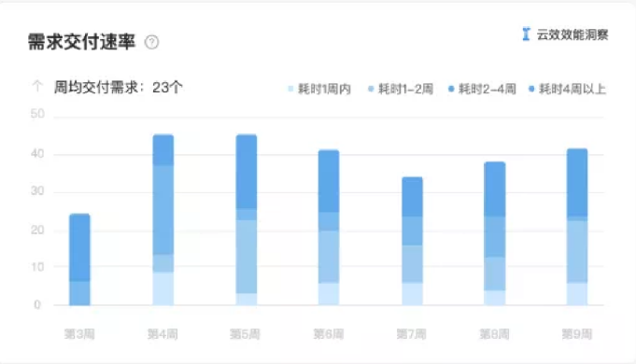This screenshot has height=364, width=636.
Task: Select the 第9周 stacked bar
Action: point(577,227)
